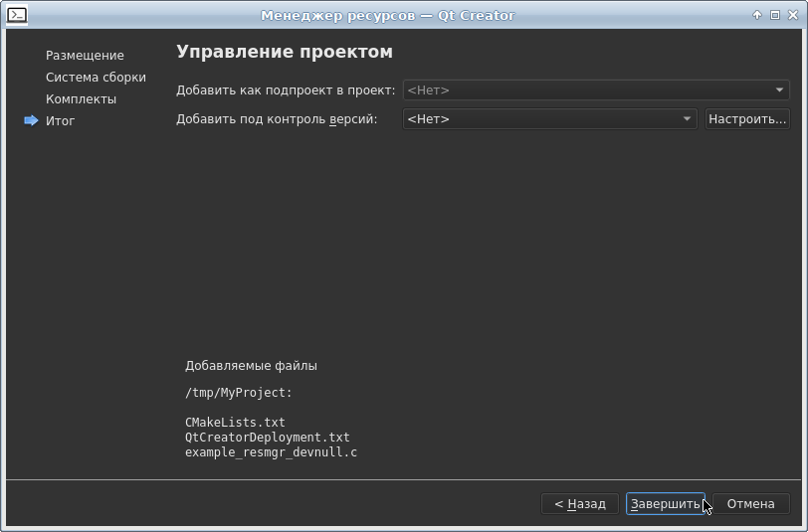Select the Размещение wizard step
The width and height of the screenshot is (808, 532).
[x=85, y=56]
